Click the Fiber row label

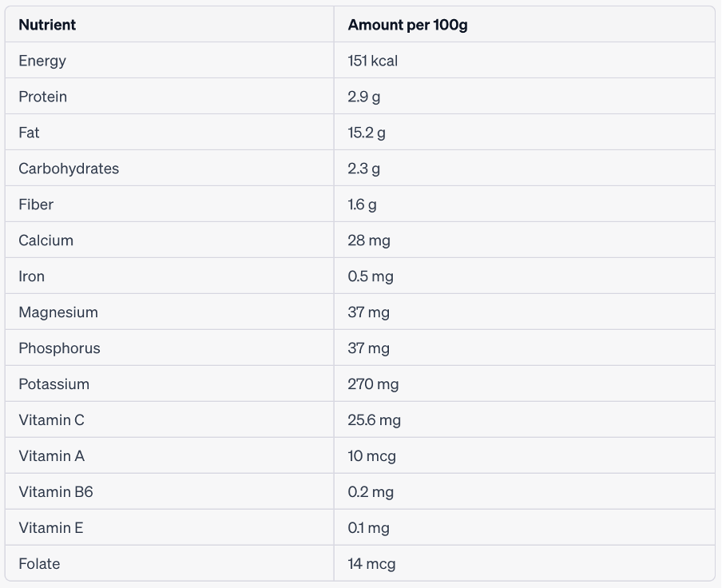36,205
